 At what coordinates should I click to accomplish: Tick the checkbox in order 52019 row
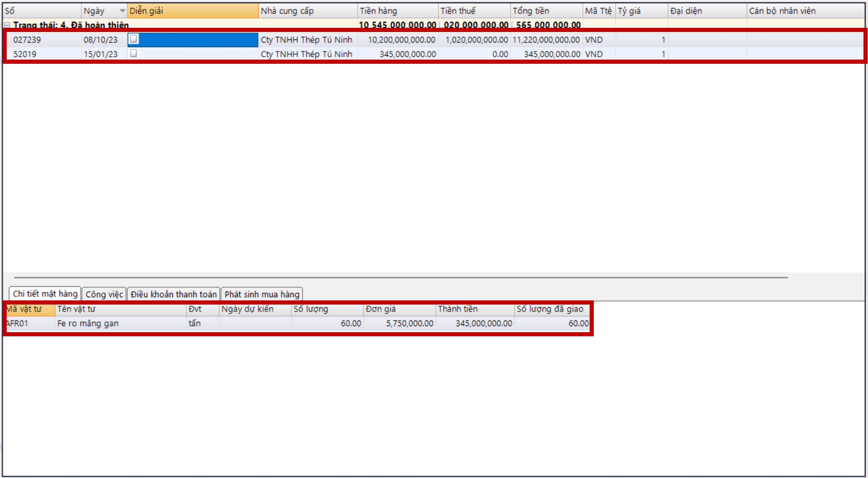(x=134, y=53)
